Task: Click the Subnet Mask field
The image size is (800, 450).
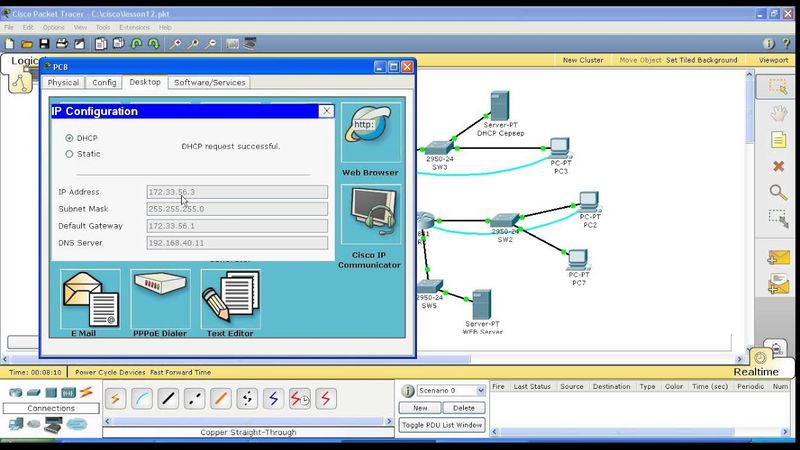Action: (x=237, y=209)
